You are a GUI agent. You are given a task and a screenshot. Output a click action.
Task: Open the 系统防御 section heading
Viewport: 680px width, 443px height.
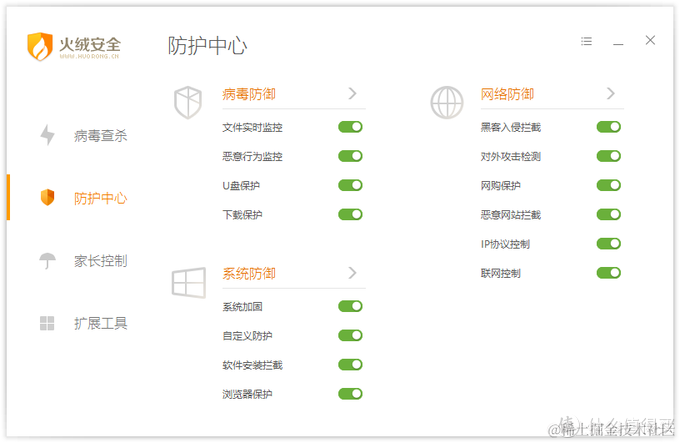click(249, 274)
